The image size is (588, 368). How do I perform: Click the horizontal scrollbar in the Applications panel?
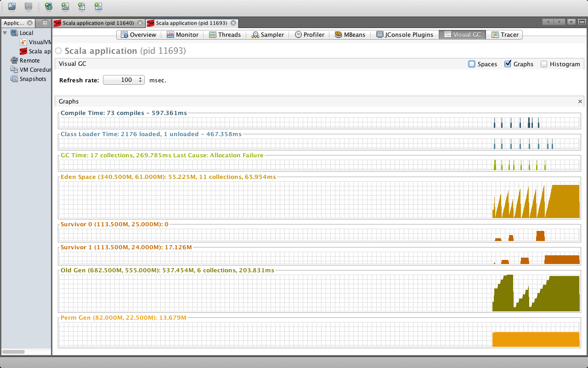click(14, 352)
